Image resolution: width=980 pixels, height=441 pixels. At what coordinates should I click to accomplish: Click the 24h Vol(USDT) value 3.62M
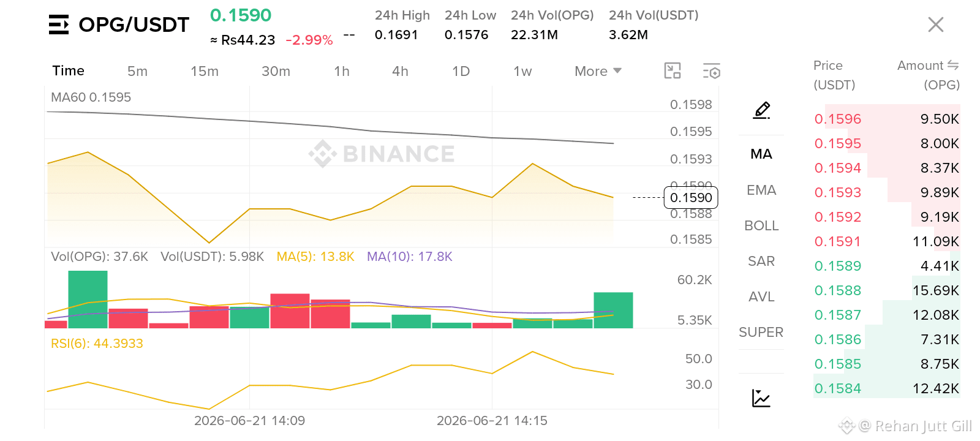pos(628,35)
